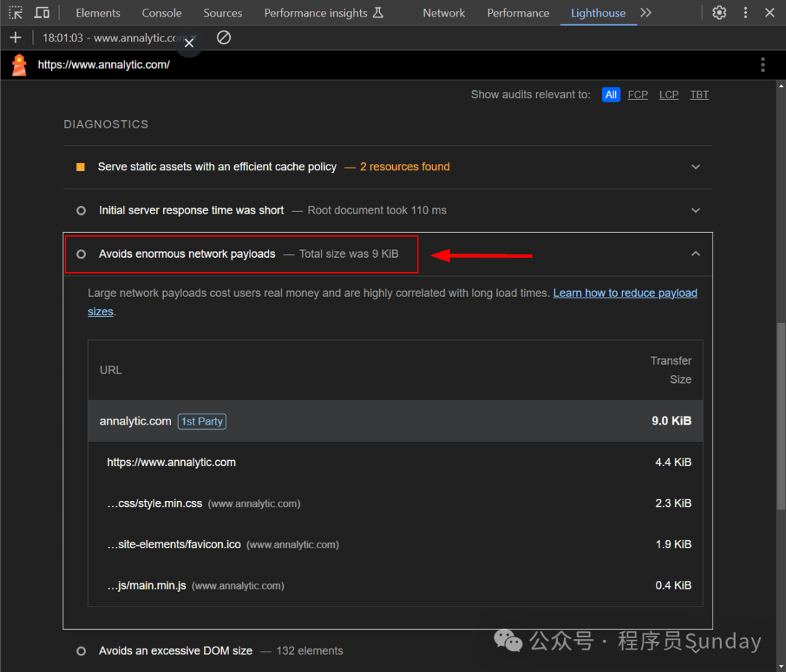Activate the inspect element picker icon

coord(15,12)
